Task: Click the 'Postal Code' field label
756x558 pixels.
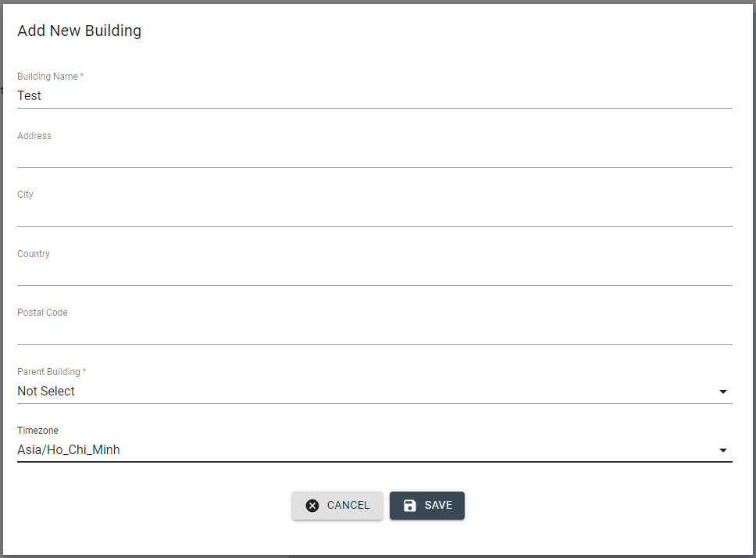Action: coord(42,313)
